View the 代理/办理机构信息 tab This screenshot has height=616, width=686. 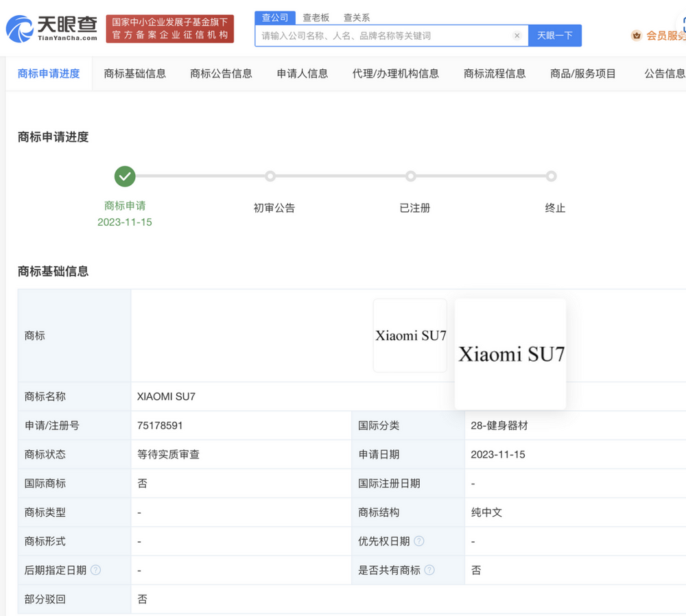point(396,73)
